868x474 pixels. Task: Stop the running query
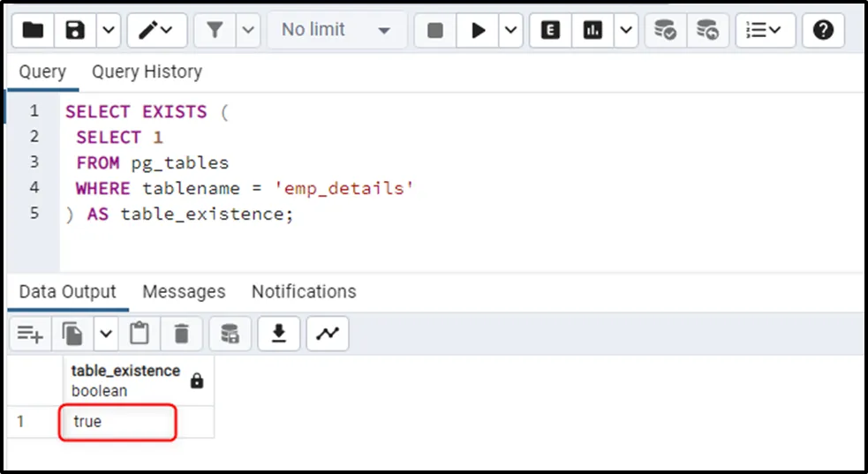(x=435, y=30)
